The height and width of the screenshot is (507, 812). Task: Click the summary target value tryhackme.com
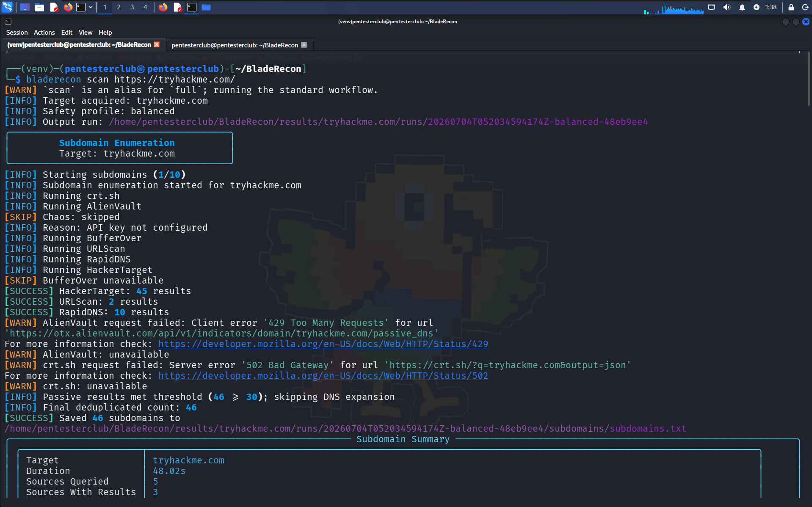coord(189,460)
